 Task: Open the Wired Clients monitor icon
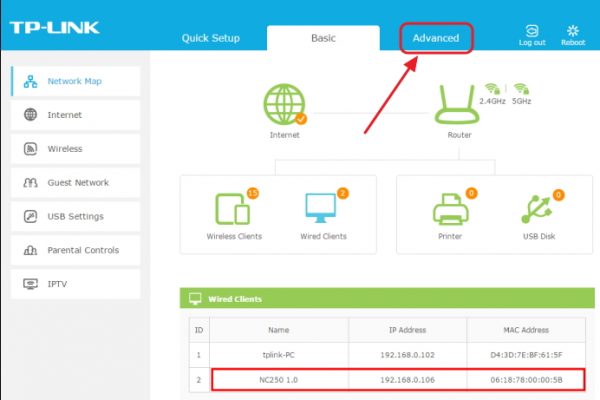coord(321,207)
